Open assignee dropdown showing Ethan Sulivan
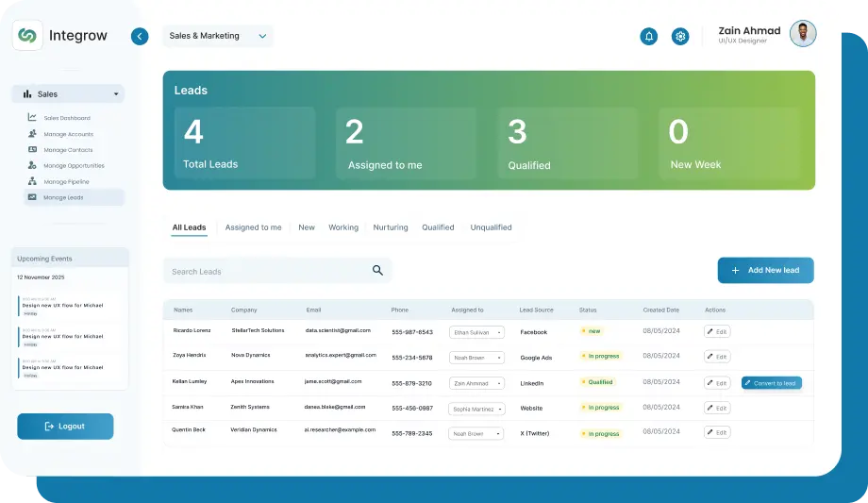The height and width of the screenshot is (503, 868). point(476,332)
